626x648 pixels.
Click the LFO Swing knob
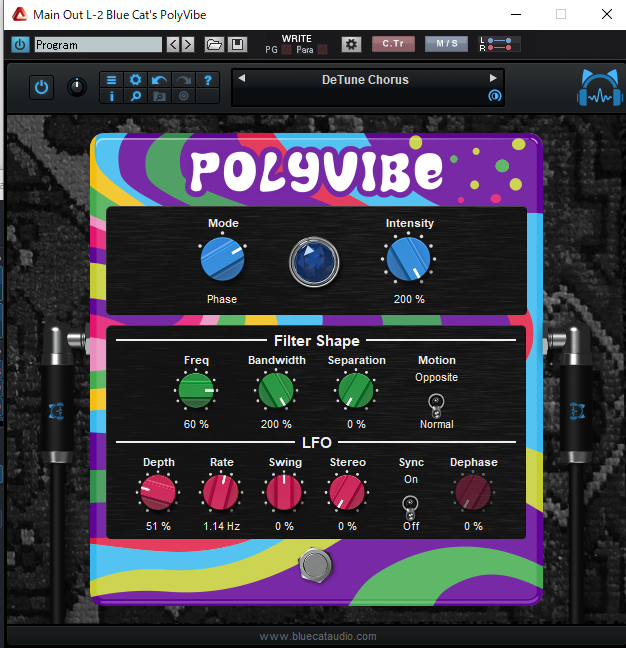[284, 492]
